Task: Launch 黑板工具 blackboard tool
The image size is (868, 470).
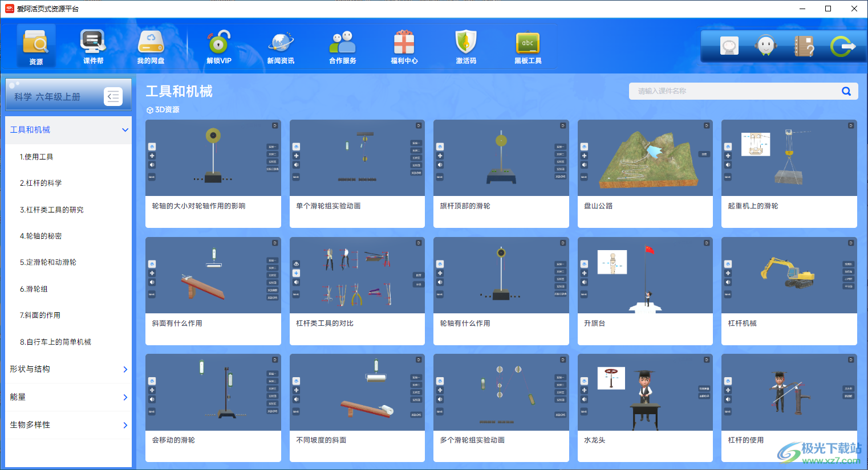Action: tap(528, 46)
